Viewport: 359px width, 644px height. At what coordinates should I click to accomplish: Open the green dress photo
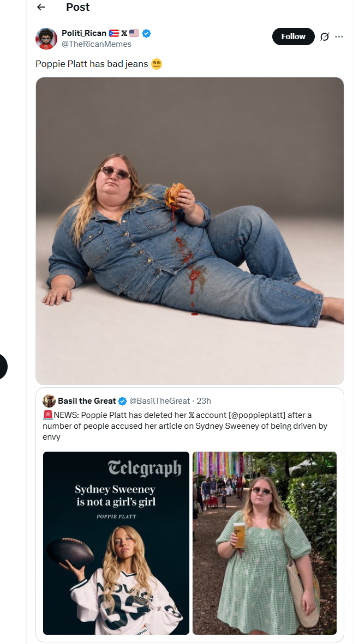pyautogui.click(x=265, y=543)
